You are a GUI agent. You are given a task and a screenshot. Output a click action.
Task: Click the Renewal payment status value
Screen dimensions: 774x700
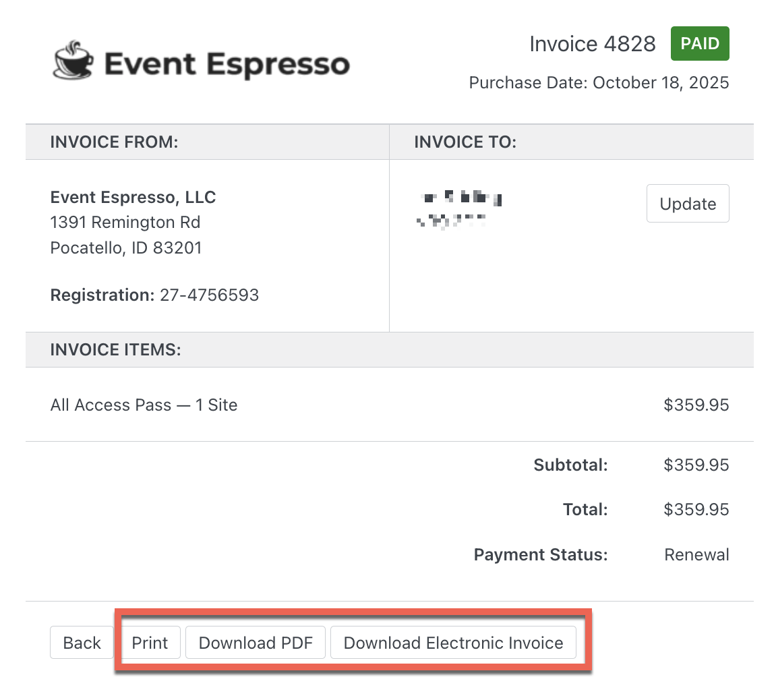(x=696, y=555)
